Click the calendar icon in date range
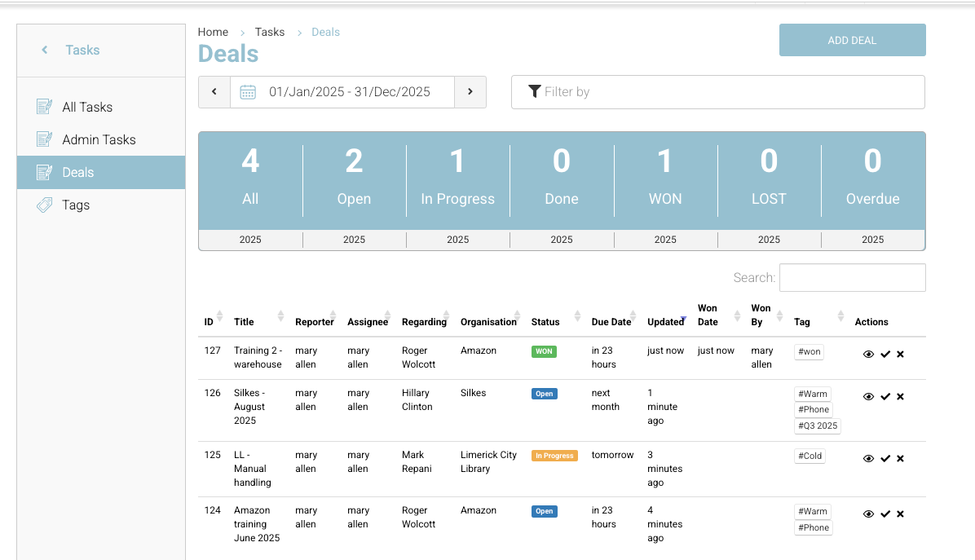The height and width of the screenshot is (560, 975). pyautogui.click(x=248, y=92)
